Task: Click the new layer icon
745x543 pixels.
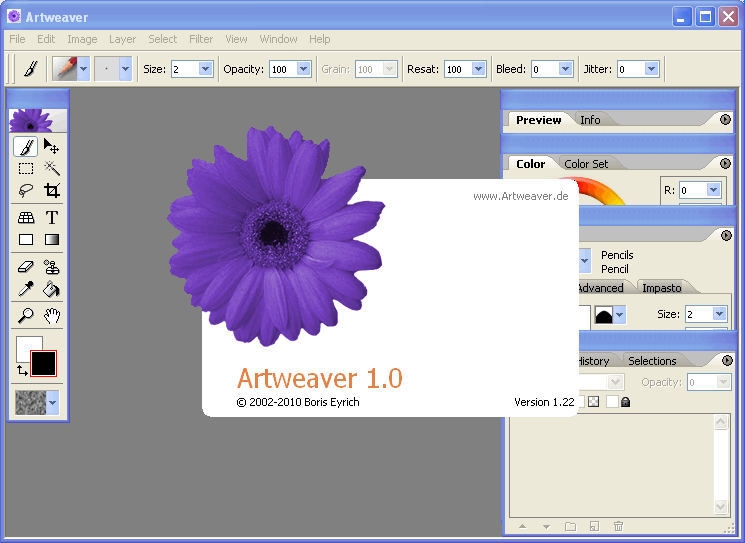Action: coord(594,526)
